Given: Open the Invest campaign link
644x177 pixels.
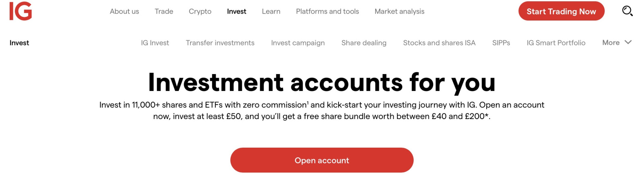Looking at the screenshot, I should (x=298, y=43).
